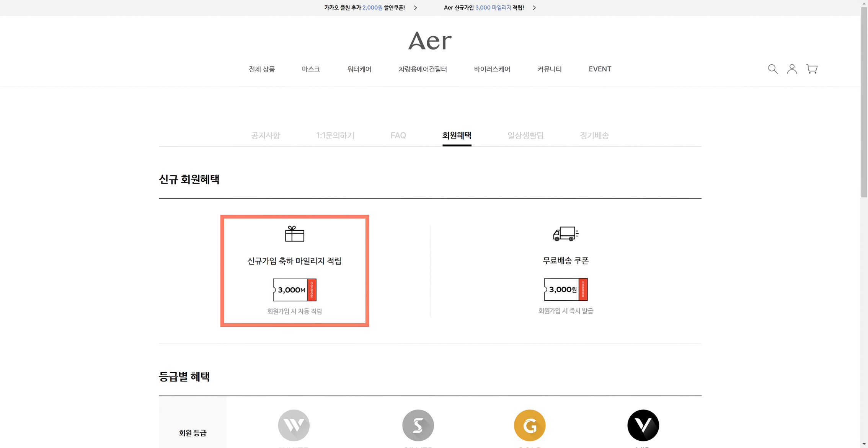The height and width of the screenshot is (448, 868).
Task: Open the search magnifier icon
Action: click(773, 69)
